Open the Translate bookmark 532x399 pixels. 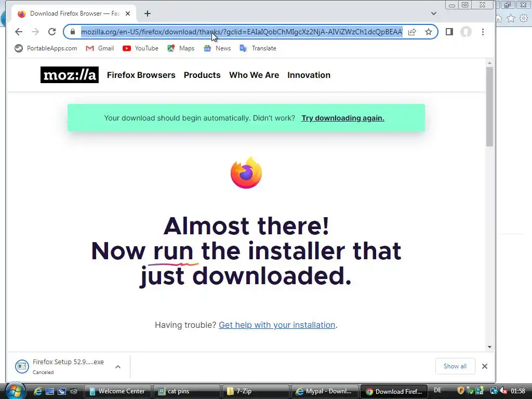[x=258, y=48]
